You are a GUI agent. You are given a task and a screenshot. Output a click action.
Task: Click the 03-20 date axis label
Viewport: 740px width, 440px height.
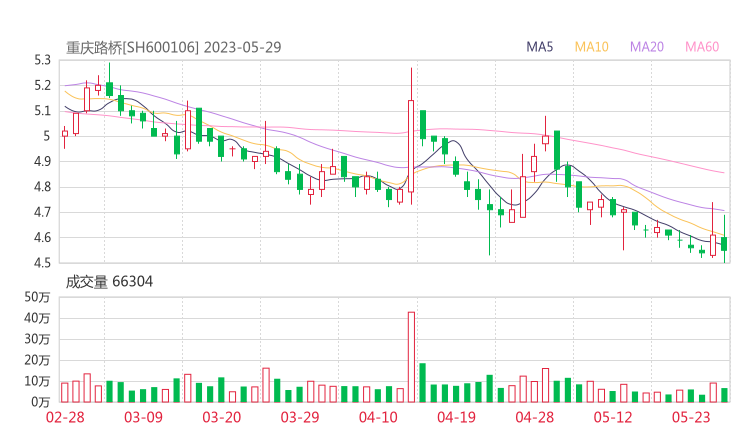coord(222,417)
